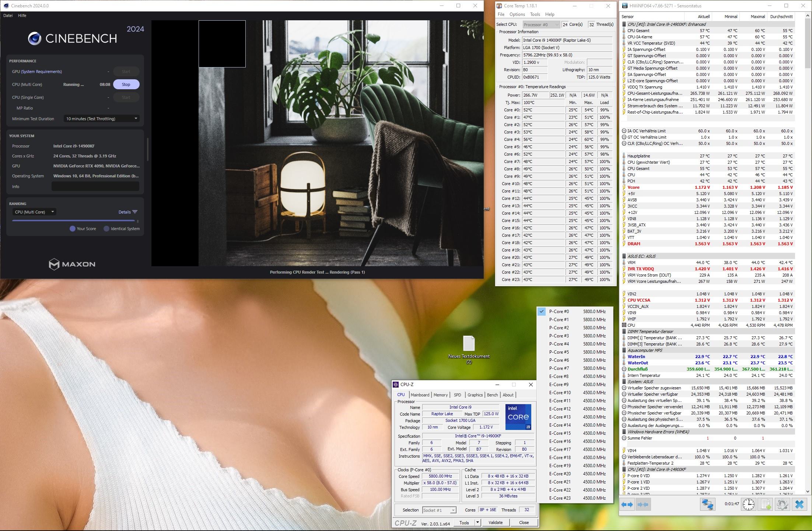Select P-Core #7 in core list menu
This screenshot has height=531, width=812.
pyautogui.click(x=574, y=368)
